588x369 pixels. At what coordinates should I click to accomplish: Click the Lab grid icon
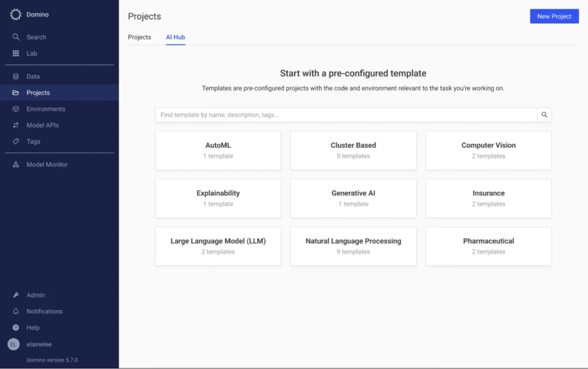pos(16,53)
